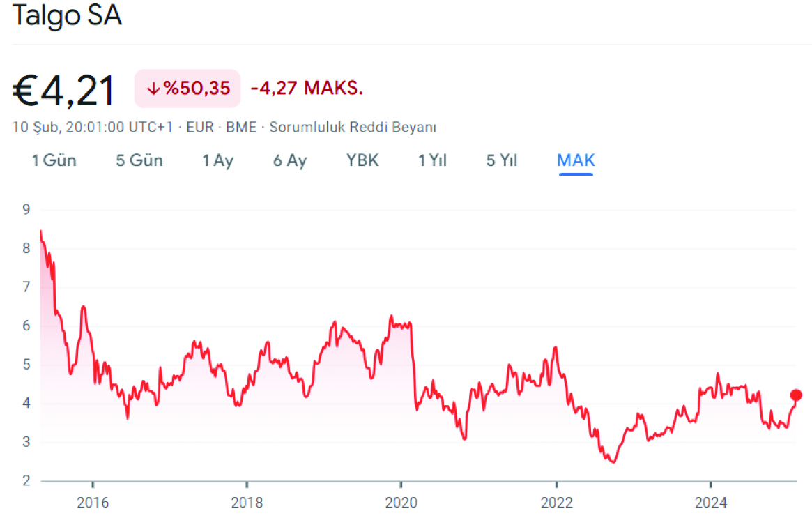The image size is (812, 518).
Task: Open the Sorumluluk Reddi Beyanı link
Action: point(353,128)
